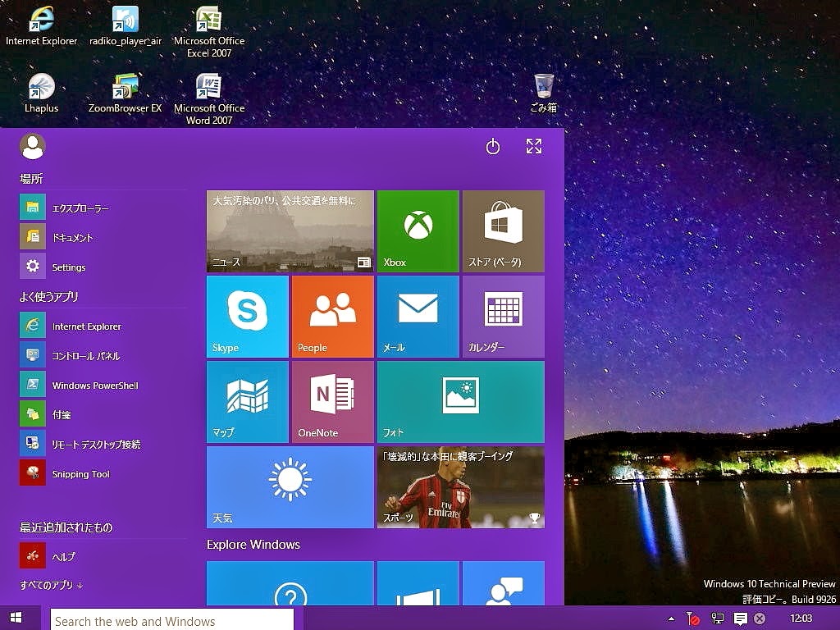The width and height of the screenshot is (840, 630).
Task: Open the ニュース news tile
Action: pos(290,231)
